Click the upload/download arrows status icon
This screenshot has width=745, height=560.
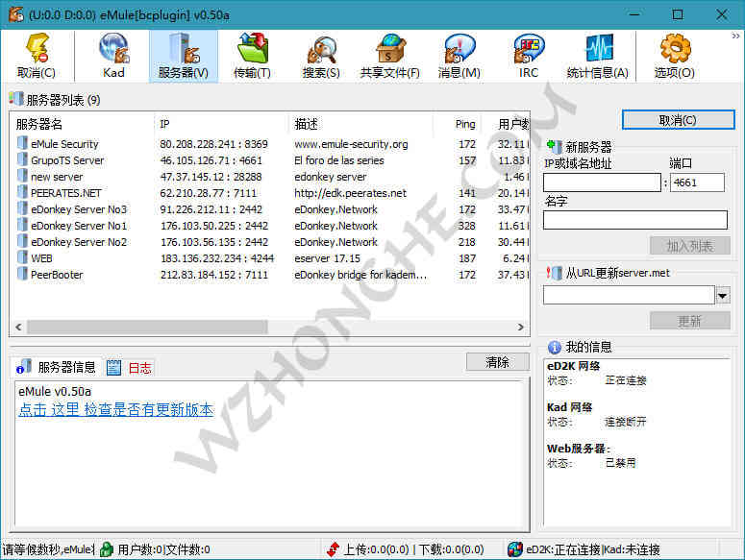333,549
